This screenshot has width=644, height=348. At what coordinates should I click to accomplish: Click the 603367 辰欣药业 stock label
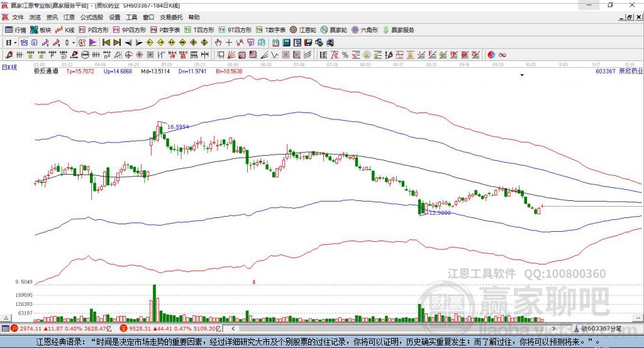[619, 71]
